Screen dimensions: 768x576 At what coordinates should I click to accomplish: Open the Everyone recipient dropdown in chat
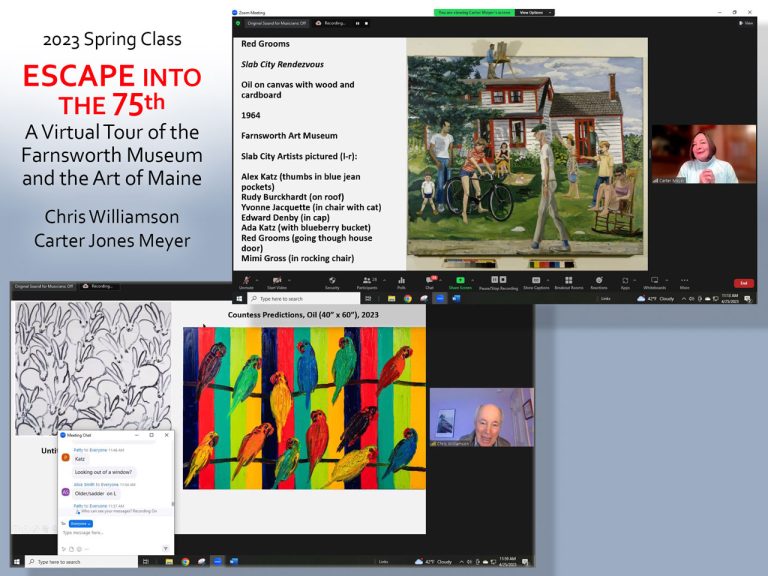pos(80,524)
